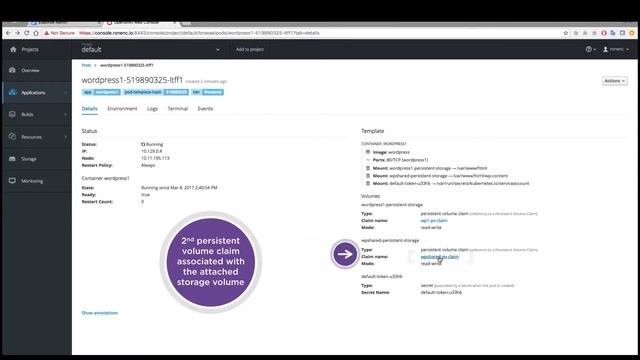The height and width of the screenshot is (360, 640).
Task: Click the Pods breadcrumb link
Action: (x=86, y=65)
